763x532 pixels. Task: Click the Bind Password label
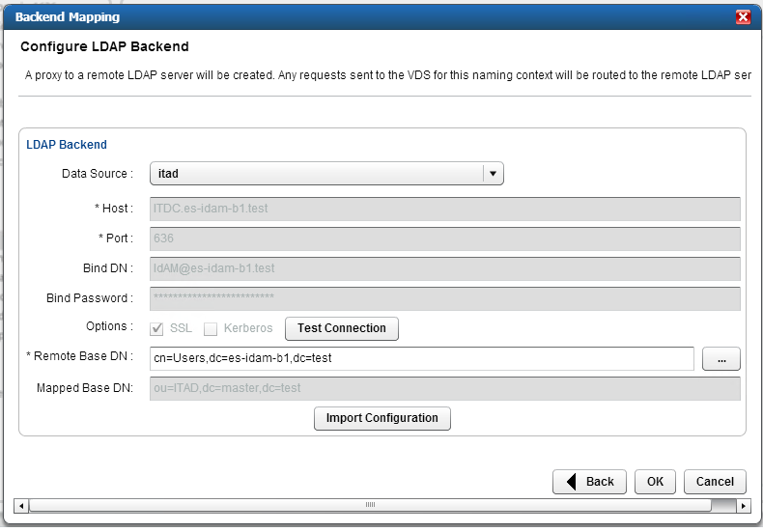[90, 298]
